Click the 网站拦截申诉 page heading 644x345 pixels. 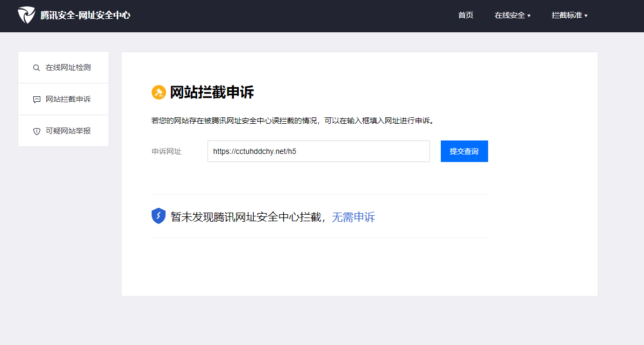[x=212, y=92]
